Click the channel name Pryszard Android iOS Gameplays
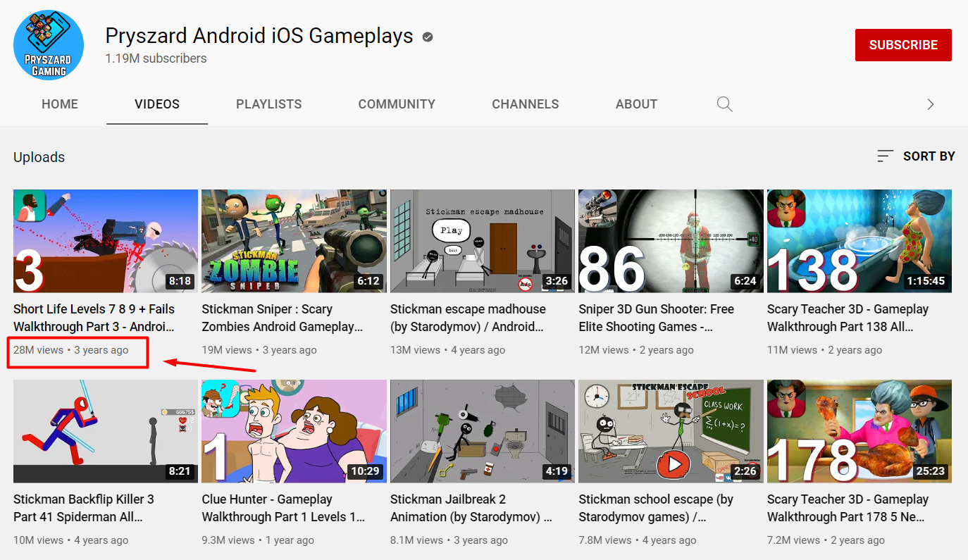968x560 pixels. 259,36
